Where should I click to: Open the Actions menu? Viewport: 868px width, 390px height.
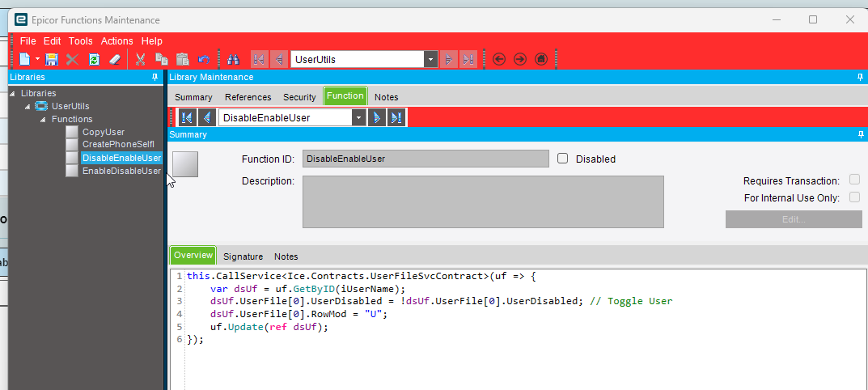(116, 41)
